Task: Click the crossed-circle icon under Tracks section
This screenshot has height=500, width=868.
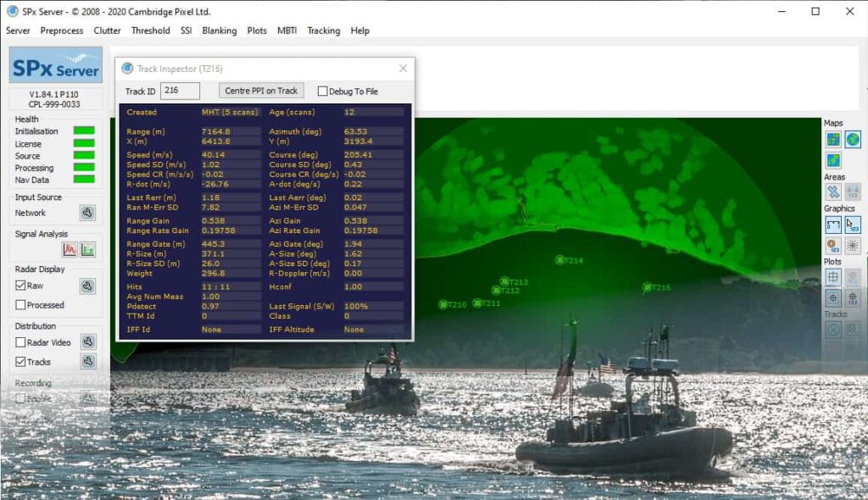Action: [x=833, y=330]
